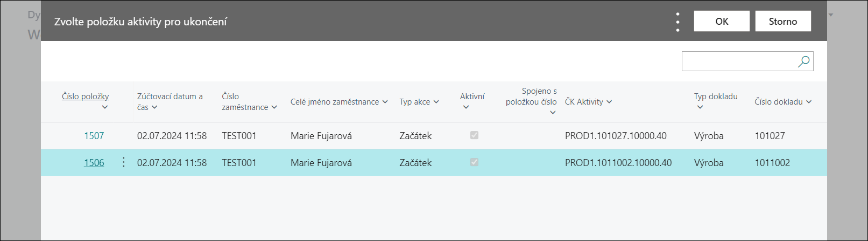This screenshot has width=868, height=241.
Task: Select cell PROD1.101027.10000.40
Action: (616, 136)
